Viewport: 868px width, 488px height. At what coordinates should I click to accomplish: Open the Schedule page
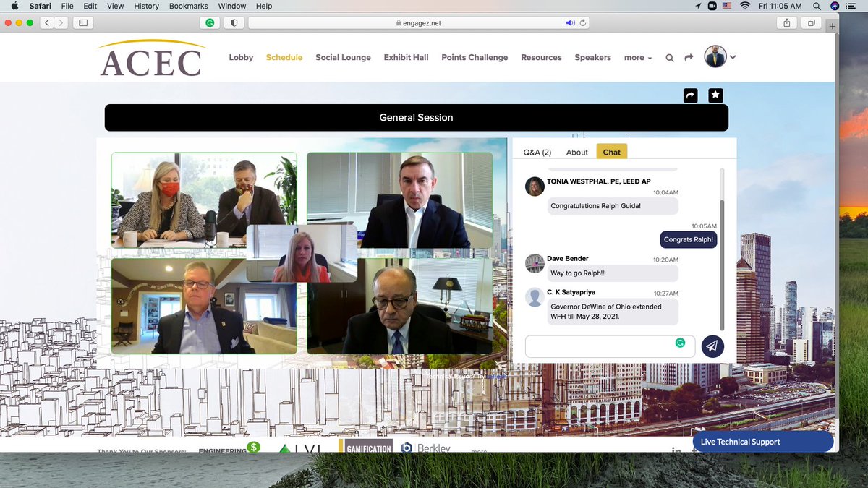pos(284,57)
